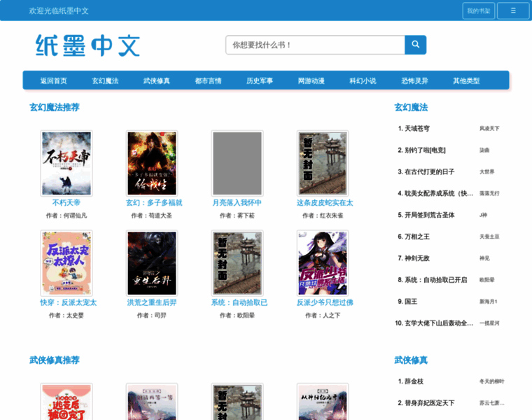Open 恐怖灵异 category in nav bar

[x=414, y=80]
